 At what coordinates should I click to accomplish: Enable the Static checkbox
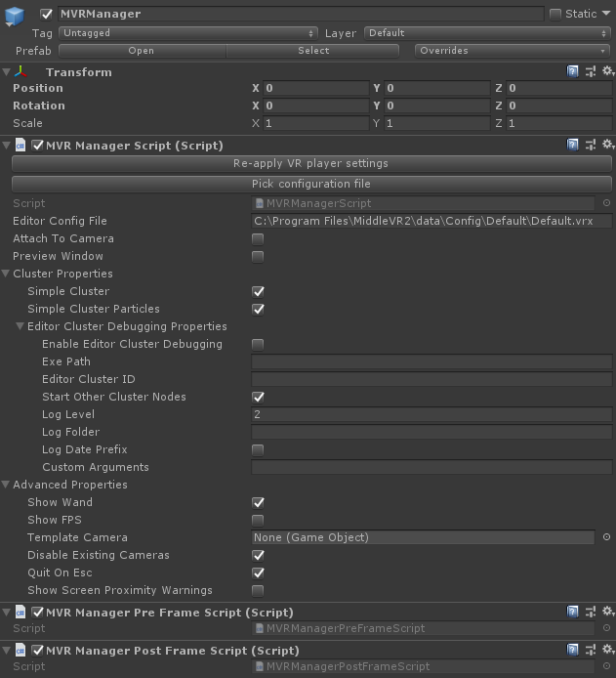(x=555, y=15)
